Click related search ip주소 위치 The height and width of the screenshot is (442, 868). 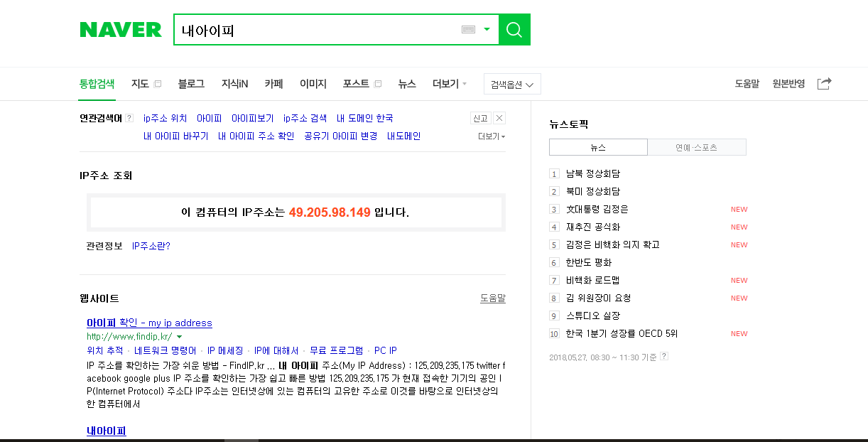tap(166, 119)
